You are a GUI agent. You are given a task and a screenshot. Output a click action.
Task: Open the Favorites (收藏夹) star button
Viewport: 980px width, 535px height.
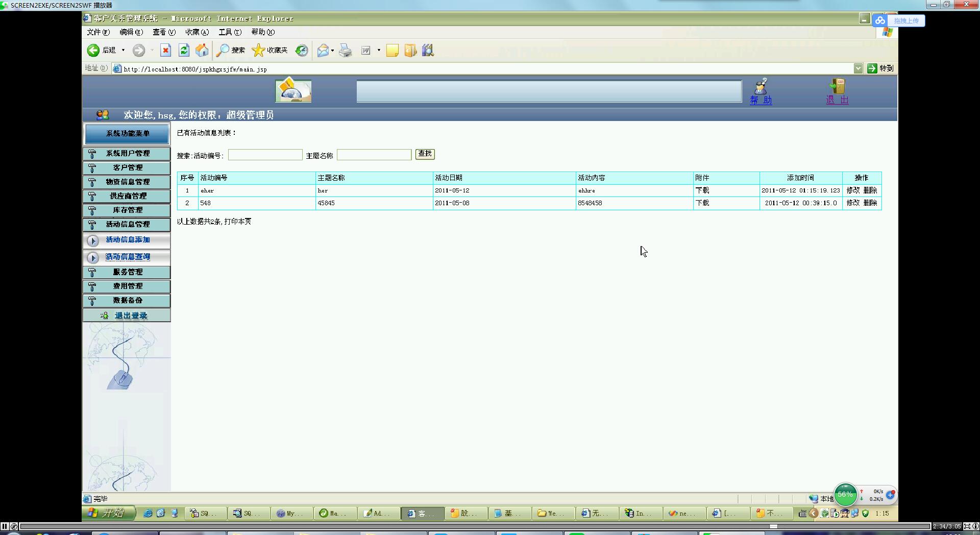pos(270,50)
